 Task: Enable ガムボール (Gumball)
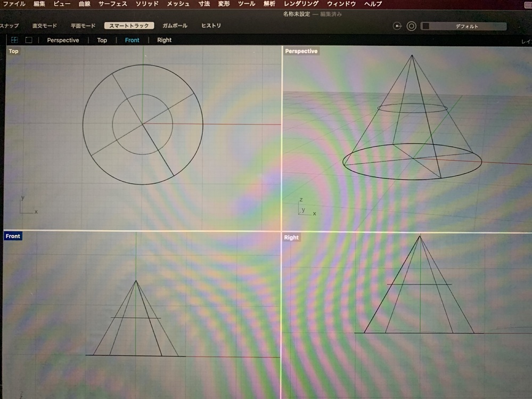(175, 26)
